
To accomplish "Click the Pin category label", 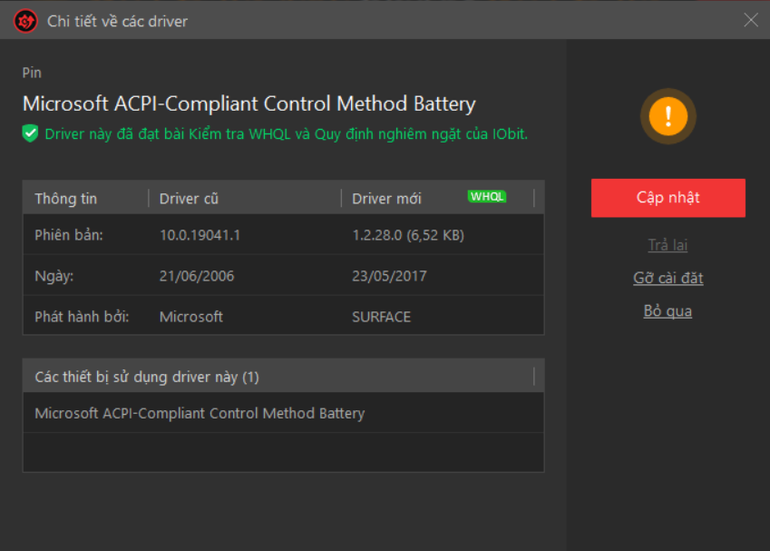I will [x=32, y=73].
